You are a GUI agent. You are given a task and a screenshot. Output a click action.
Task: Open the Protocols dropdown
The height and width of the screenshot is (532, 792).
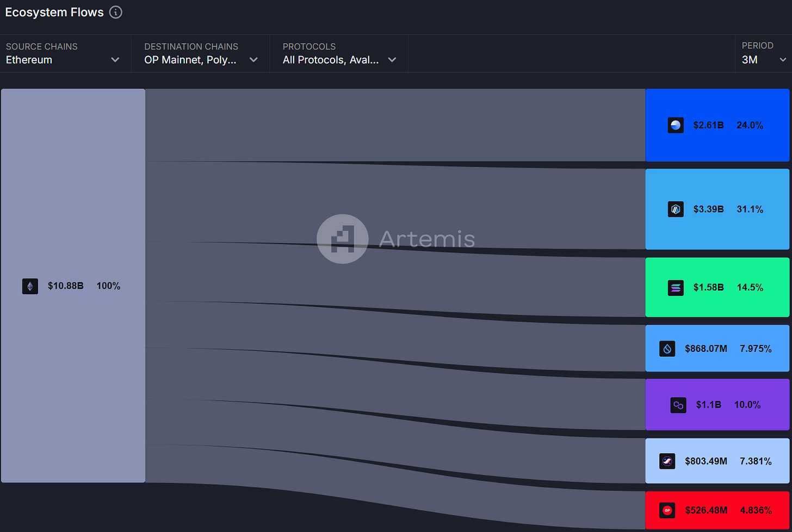[339, 54]
